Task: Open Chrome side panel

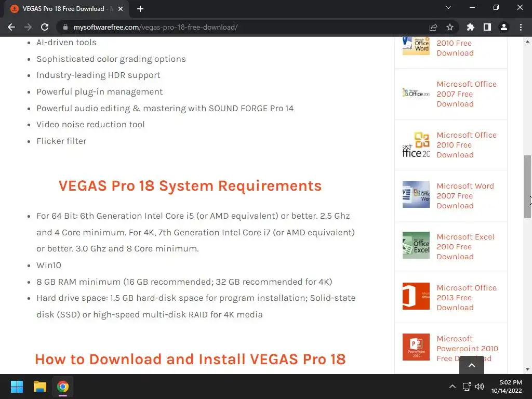Action: pyautogui.click(x=487, y=27)
